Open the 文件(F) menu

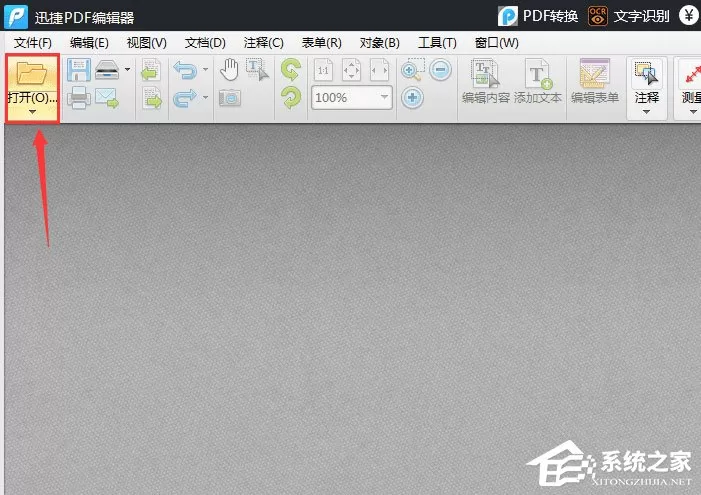click(x=32, y=42)
